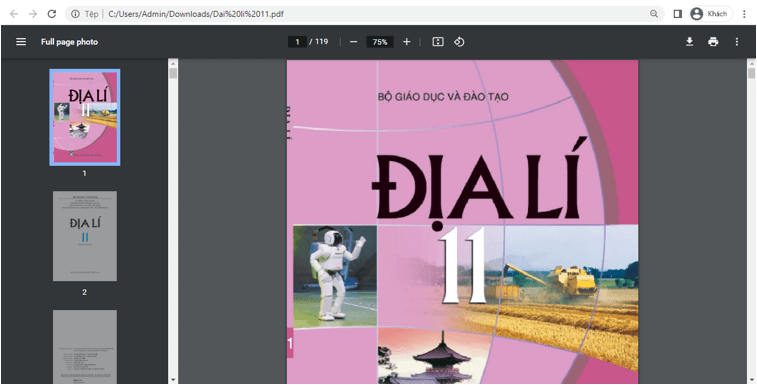Print the PDF document
The image size is (757, 385).
[713, 42]
